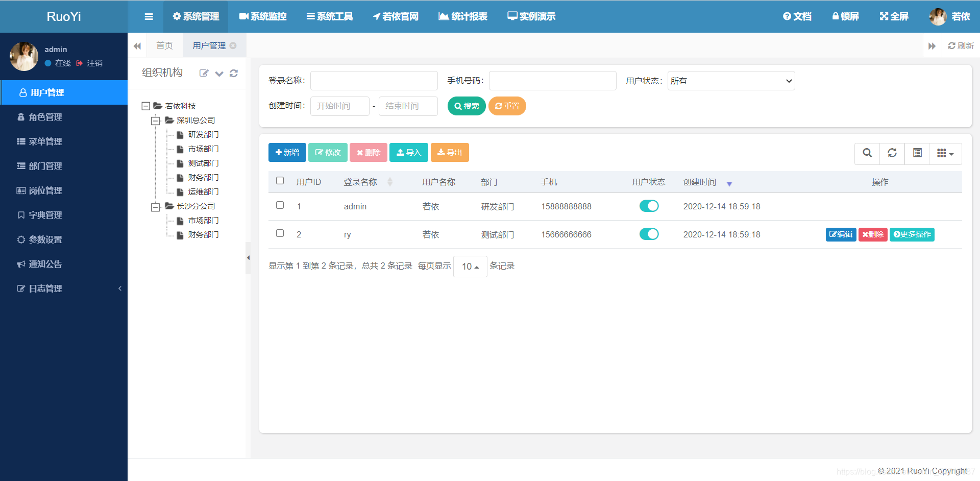The height and width of the screenshot is (481, 980).
Task: Toggle the user status switch for ry
Action: pos(649,234)
